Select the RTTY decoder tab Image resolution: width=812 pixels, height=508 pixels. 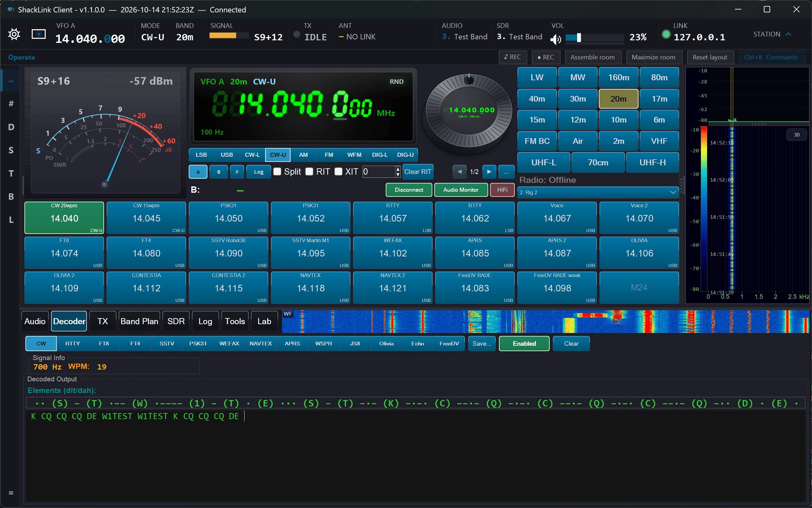72,343
